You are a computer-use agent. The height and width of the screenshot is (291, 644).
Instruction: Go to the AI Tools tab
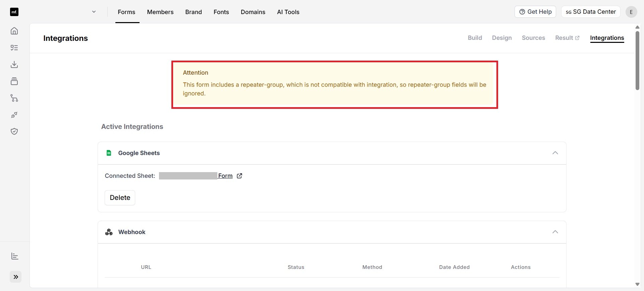click(288, 12)
